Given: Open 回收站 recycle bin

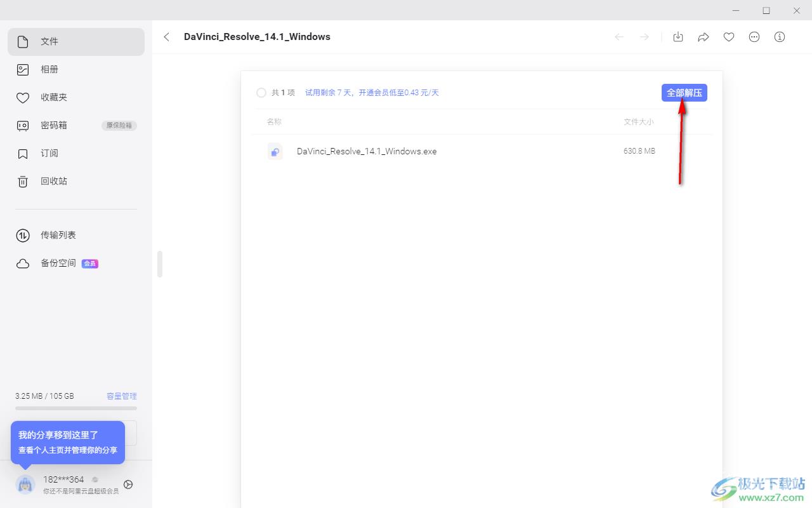Looking at the screenshot, I should 76,182.
